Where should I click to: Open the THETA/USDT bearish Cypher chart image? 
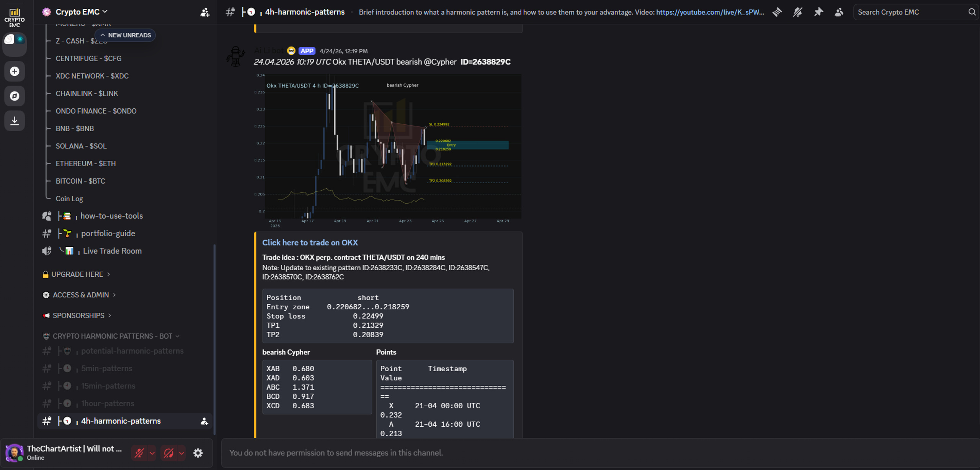click(x=388, y=151)
